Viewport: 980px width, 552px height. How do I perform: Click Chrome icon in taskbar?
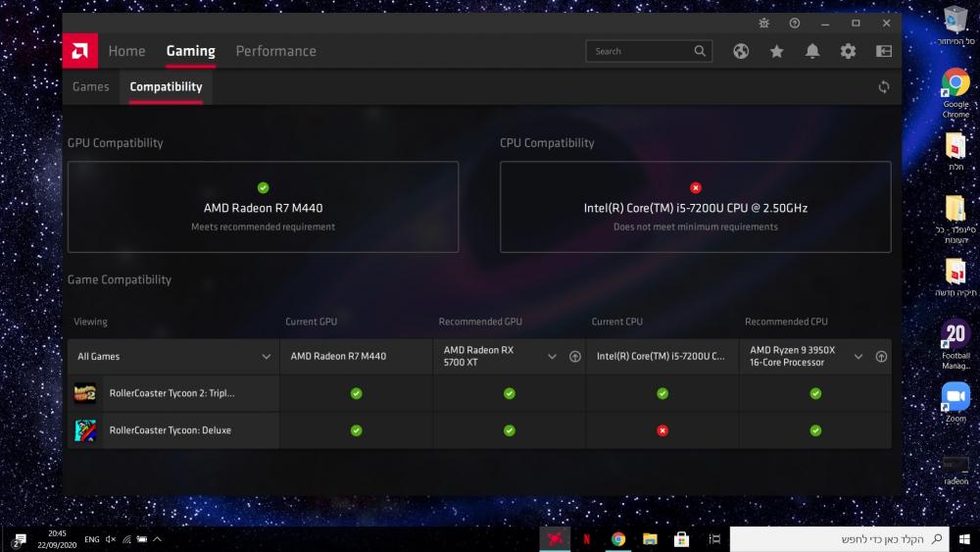point(618,539)
